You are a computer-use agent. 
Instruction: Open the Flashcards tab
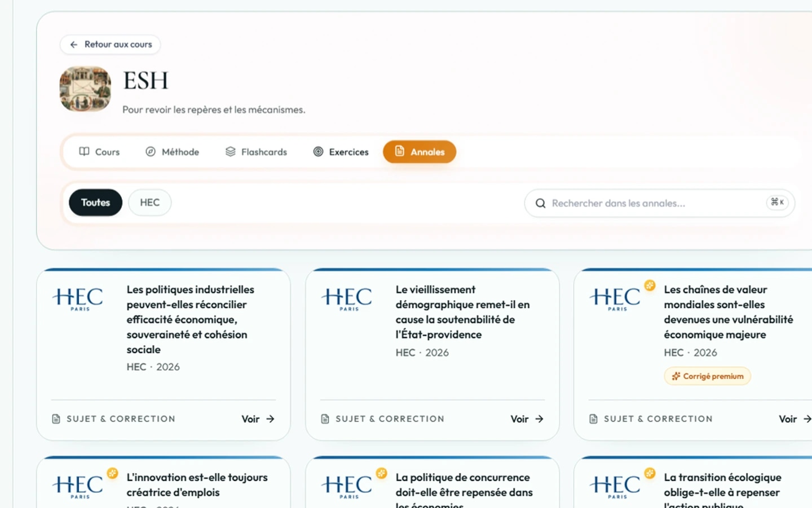(257, 152)
